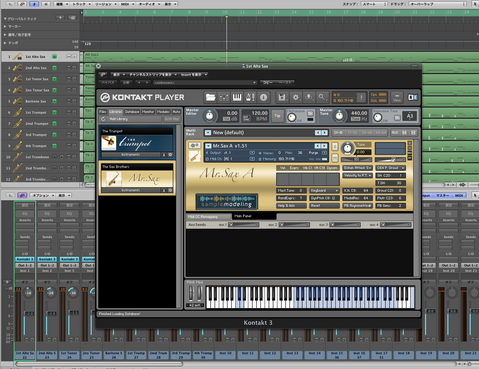479x369 pixels.
Task: Open the Mr.Sax A instrument name dropdown
Action: [x=208, y=146]
